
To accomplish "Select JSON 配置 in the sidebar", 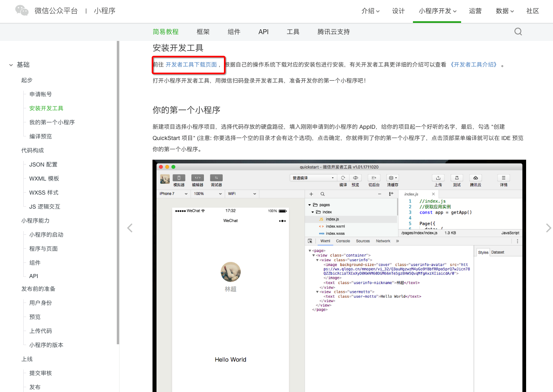I will 43,165.
